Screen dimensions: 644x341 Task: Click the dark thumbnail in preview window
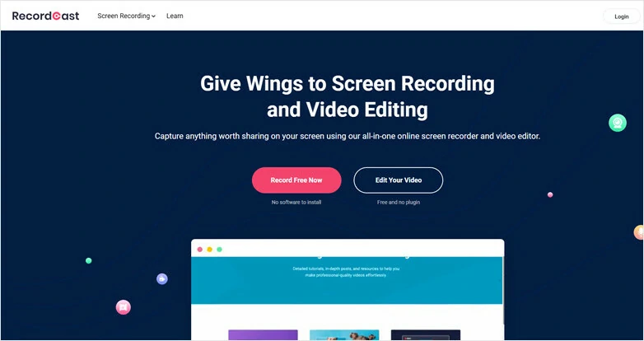(426, 335)
